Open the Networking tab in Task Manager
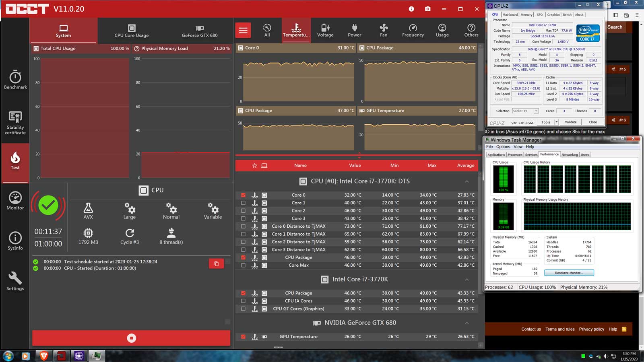This screenshot has width=644, height=362. 570,155
